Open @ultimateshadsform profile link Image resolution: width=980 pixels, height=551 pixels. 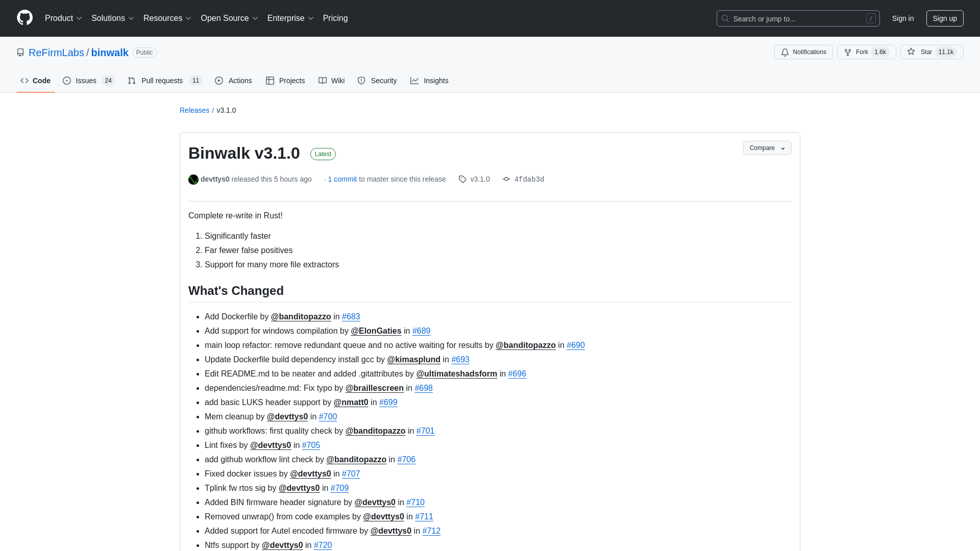click(x=457, y=374)
